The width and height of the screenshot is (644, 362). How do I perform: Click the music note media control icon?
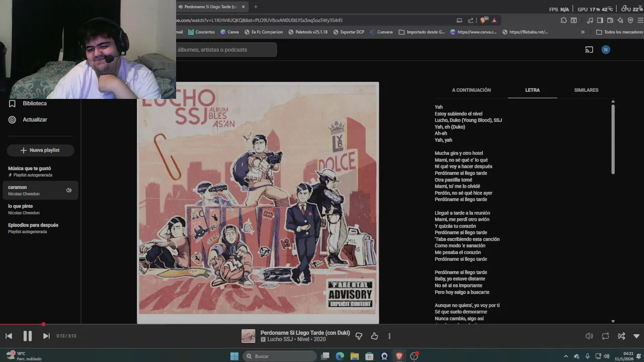coord(590,20)
